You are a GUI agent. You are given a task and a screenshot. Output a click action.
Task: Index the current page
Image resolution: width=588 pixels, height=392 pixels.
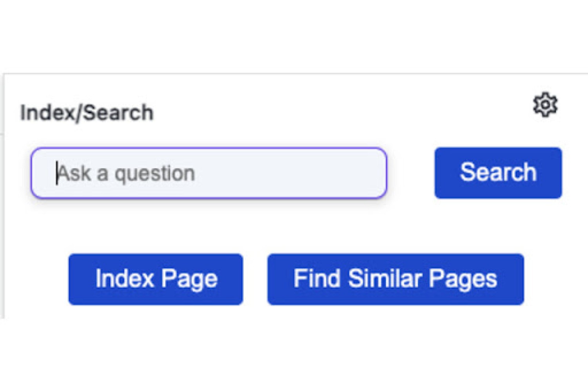click(x=156, y=279)
